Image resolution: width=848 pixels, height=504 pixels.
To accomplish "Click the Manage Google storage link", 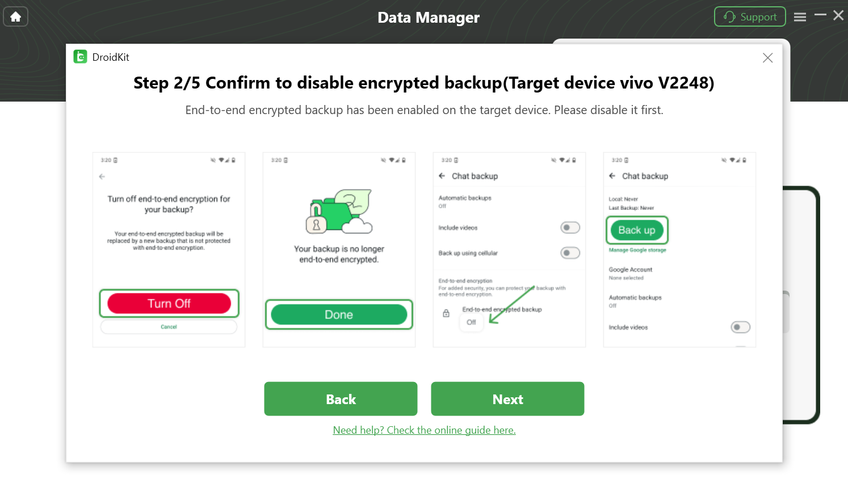I will [x=637, y=250].
